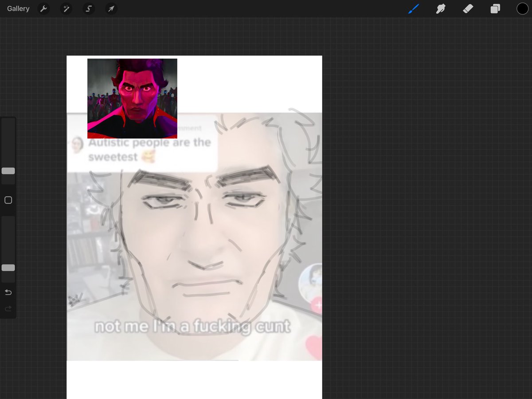The width and height of the screenshot is (532, 399).
Task: Select the Eraser tool
Action: click(468, 8)
